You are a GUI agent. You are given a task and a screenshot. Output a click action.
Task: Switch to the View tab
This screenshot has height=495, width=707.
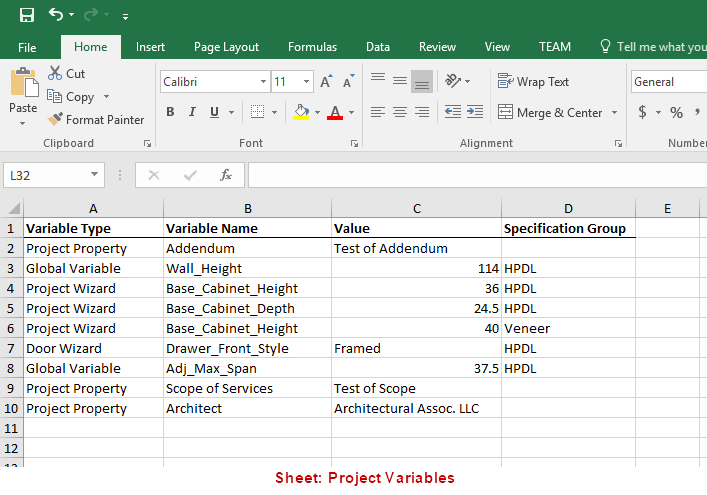tap(497, 47)
